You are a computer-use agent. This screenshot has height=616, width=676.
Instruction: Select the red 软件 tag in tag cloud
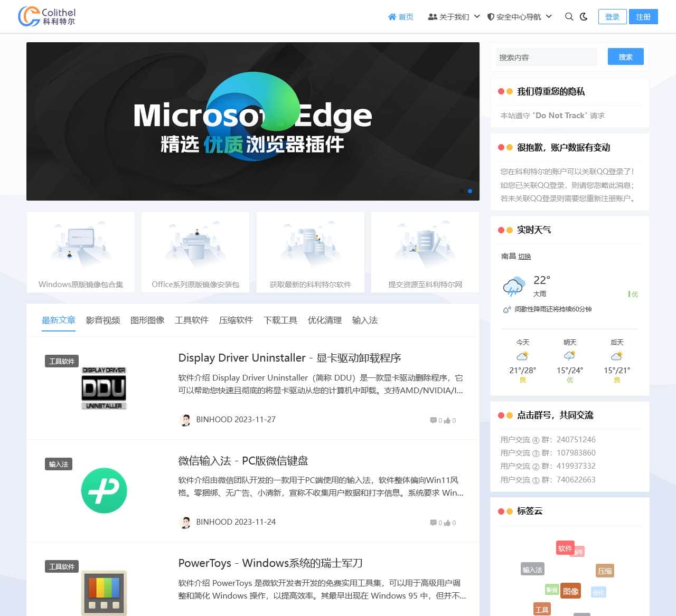tap(565, 548)
